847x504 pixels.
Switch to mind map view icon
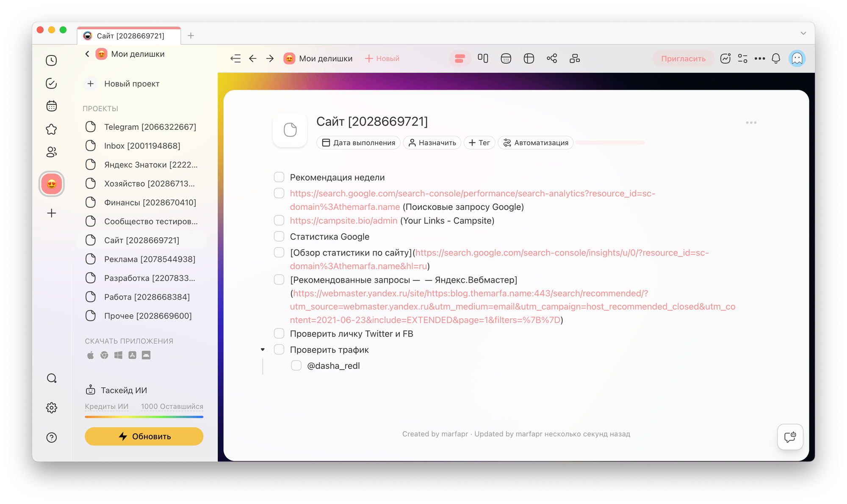552,58
